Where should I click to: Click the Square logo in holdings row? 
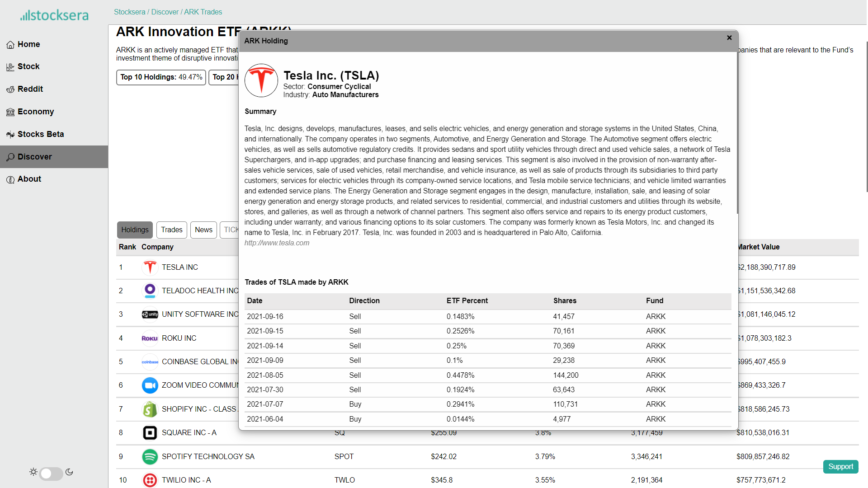(150, 432)
